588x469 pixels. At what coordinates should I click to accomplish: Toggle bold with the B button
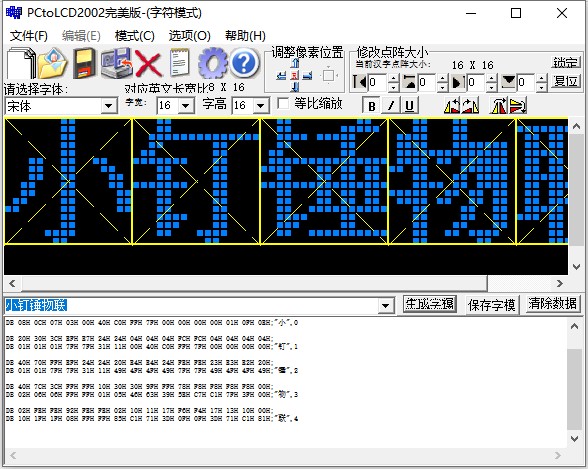pos(371,106)
